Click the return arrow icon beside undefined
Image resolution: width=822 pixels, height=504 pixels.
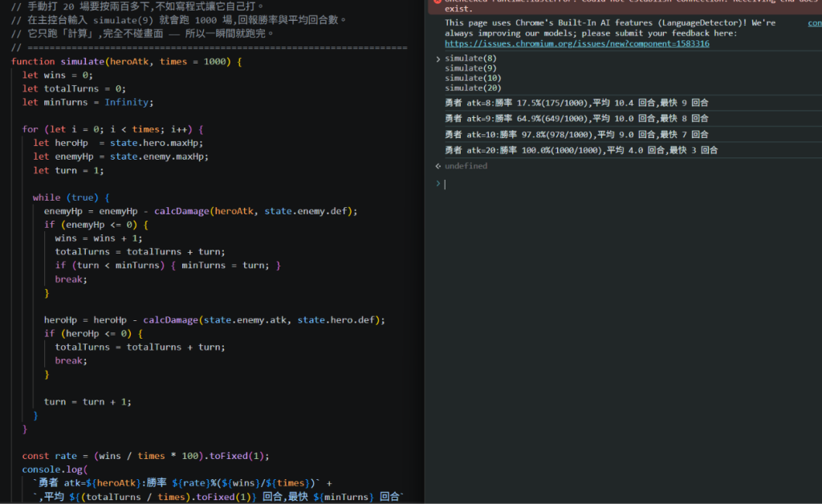click(437, 166)
